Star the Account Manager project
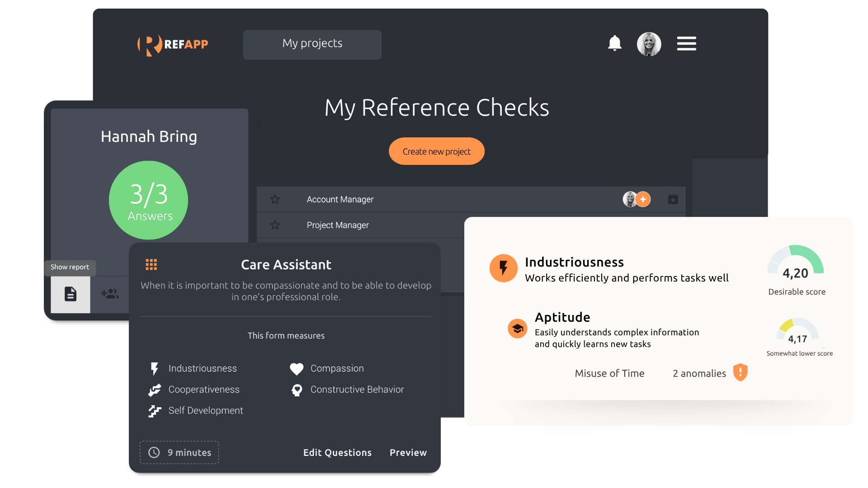868x488 pixels. pos(275,199)
